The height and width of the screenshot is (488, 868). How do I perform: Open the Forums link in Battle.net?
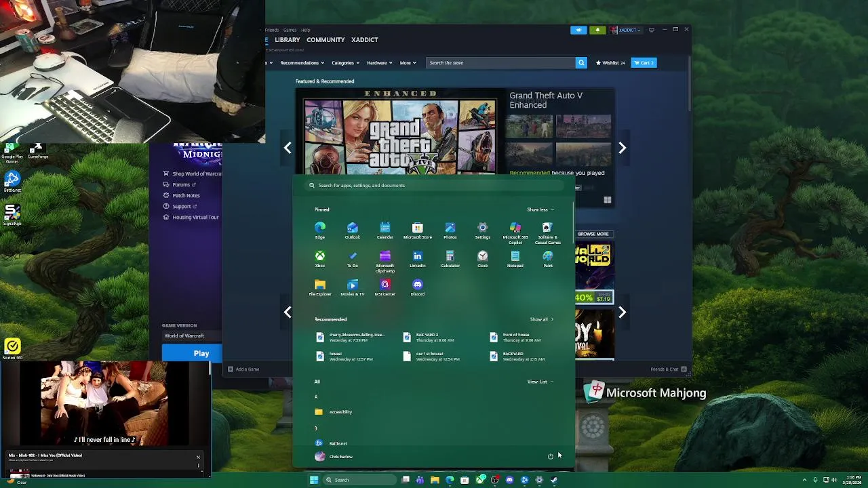click(180, 184)
